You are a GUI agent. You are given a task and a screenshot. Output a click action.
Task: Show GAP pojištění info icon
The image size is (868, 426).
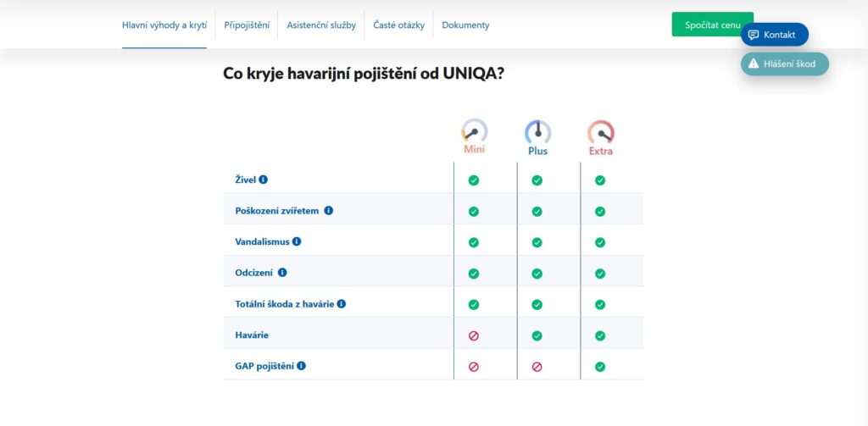[x=301, y=366]
